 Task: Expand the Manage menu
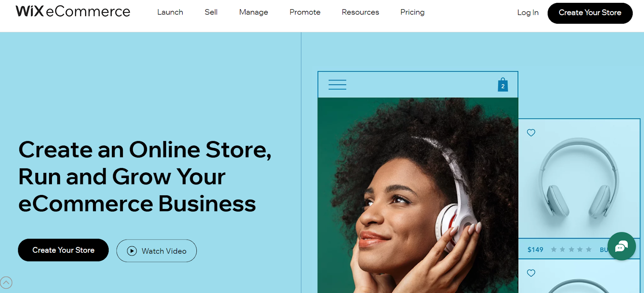pos(254,12)
